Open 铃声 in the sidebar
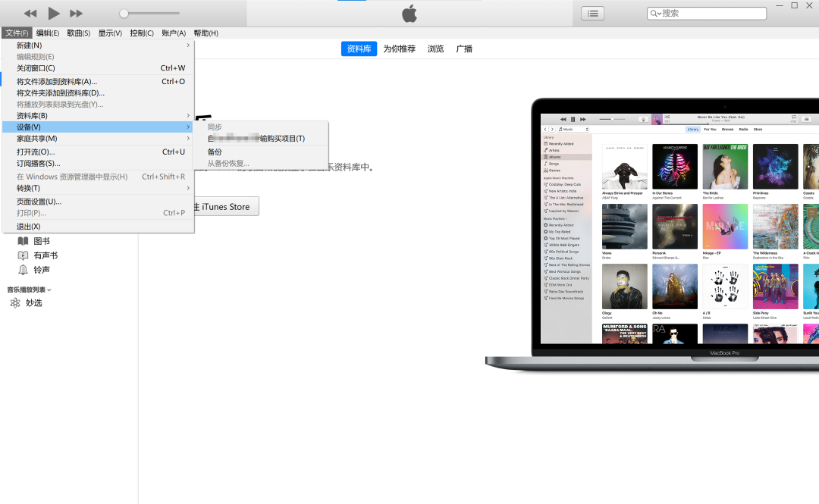 (x=42, y=270)
